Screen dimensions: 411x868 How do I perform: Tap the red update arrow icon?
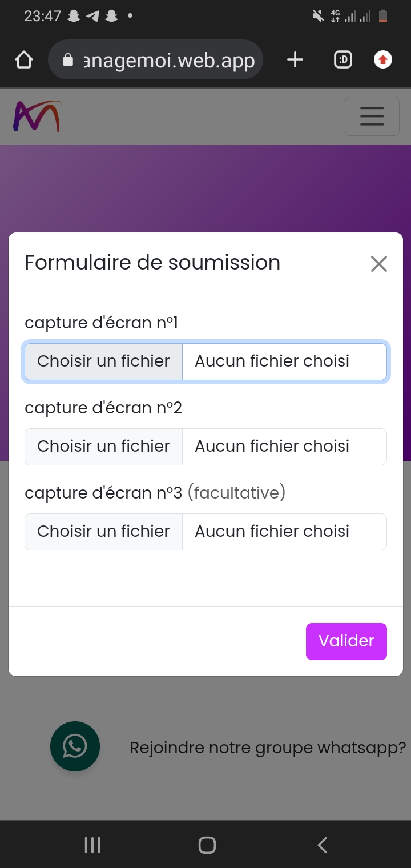click(383, 59)
